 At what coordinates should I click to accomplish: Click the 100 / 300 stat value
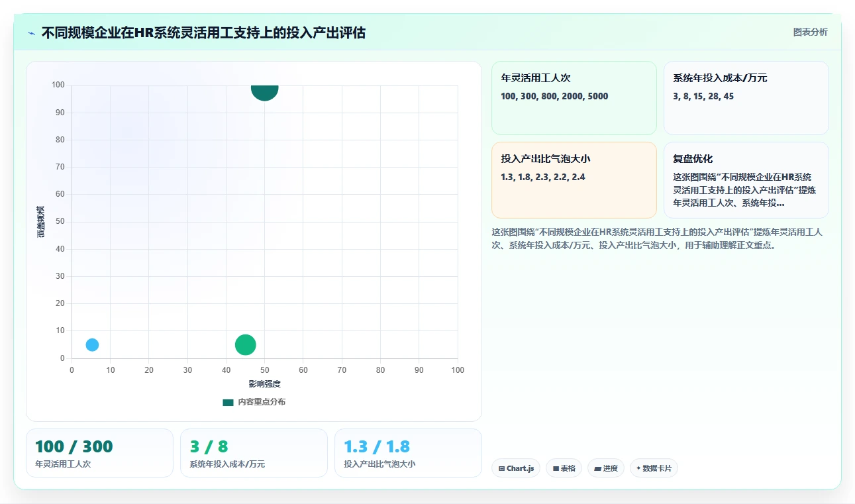point(74,446)
